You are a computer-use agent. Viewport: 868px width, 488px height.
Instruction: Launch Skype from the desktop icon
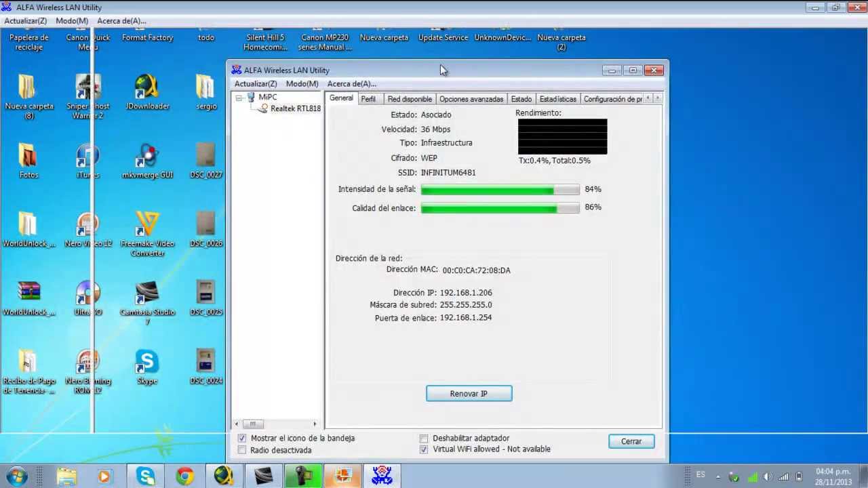click(147, 366)
